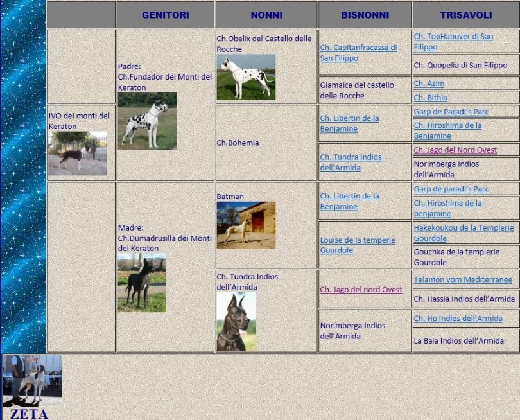
Task: Open Garp de Paradi's Parc in Ch.Bohemia's lineage
Action: click(x=451, y=112)
